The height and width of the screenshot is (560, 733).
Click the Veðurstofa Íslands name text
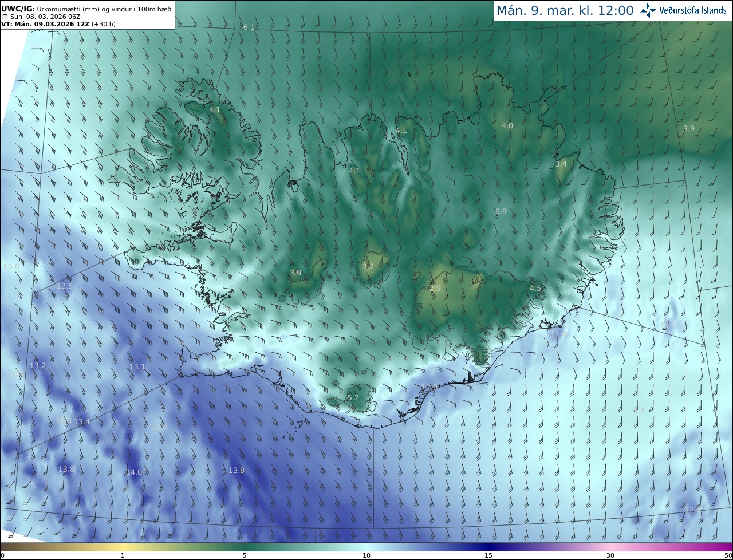(693, 10)
